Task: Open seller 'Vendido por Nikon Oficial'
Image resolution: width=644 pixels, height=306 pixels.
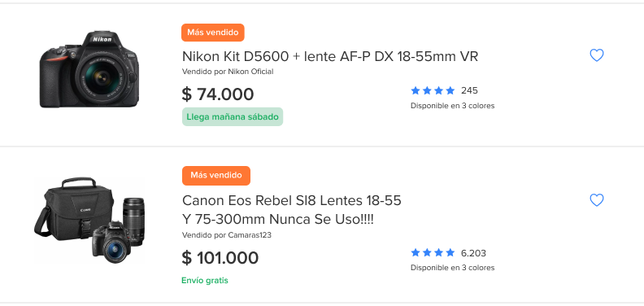Action: pos(228,72)
